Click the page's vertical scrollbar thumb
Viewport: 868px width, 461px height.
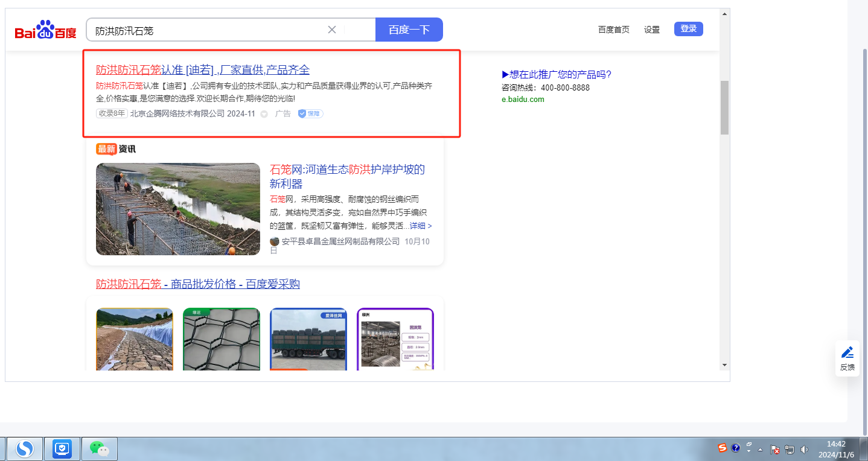pyautogui.click(x=724, y=107)
